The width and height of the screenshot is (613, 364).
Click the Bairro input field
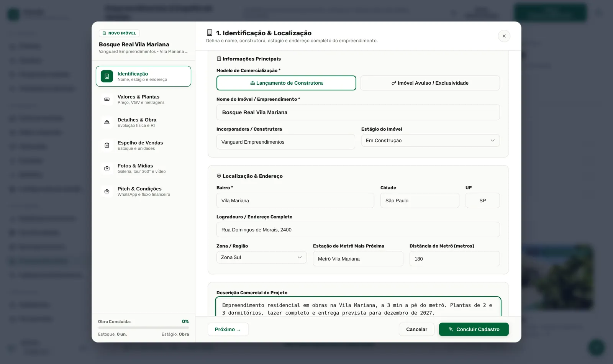pos(295,200)
